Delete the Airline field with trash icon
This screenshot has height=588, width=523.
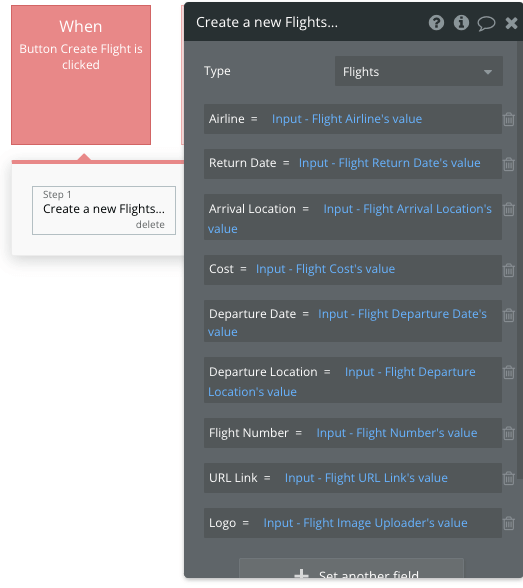pyautogui.click(x=509, y=119)
